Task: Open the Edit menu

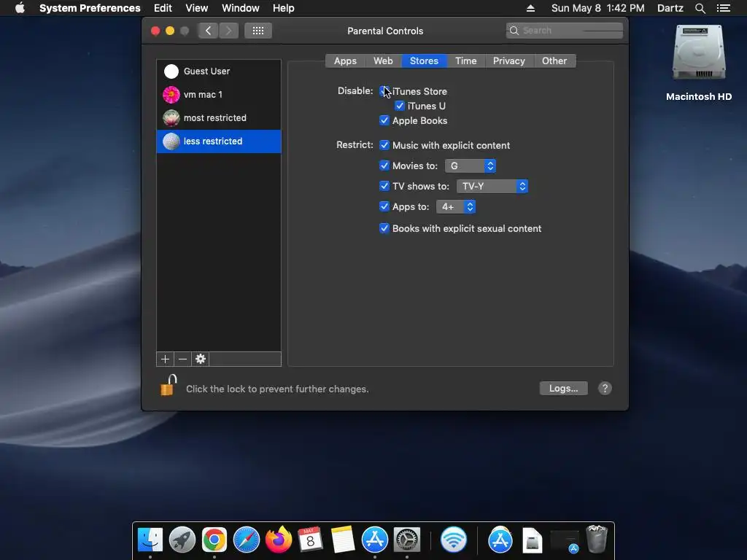Action: tap(163, 8)
